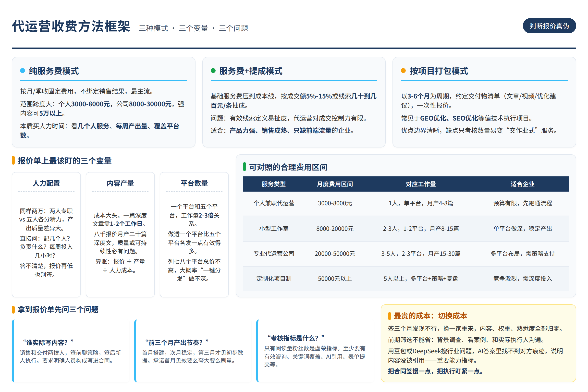Select the 按项目打包模式 heading
This screenshot has width=588, height=392.
(439, 71)
